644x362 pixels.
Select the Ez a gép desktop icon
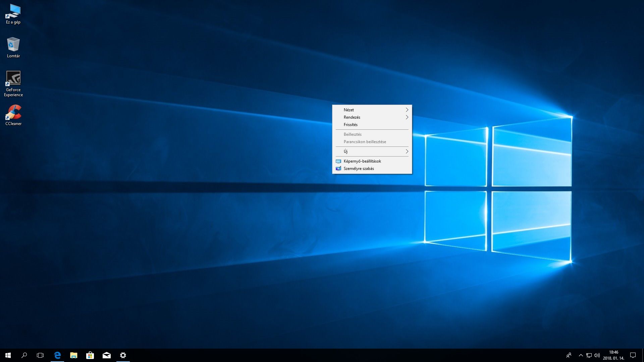(x=13, y=14)
